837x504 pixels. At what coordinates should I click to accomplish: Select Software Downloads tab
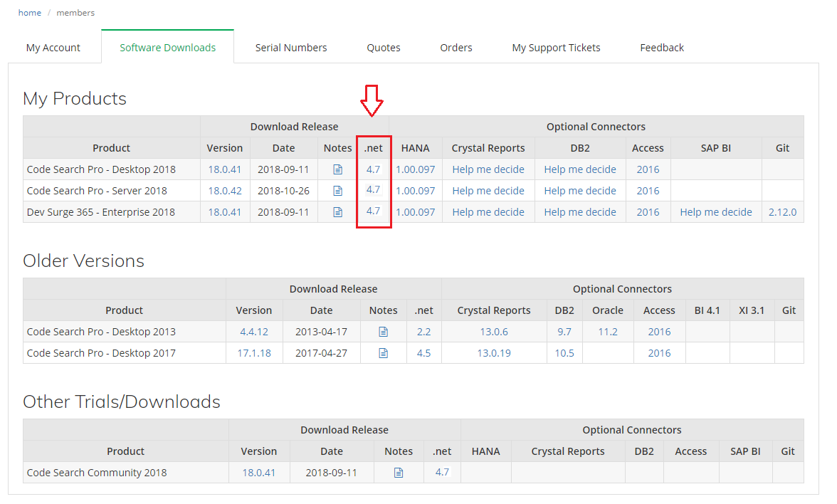click(168, 48)
